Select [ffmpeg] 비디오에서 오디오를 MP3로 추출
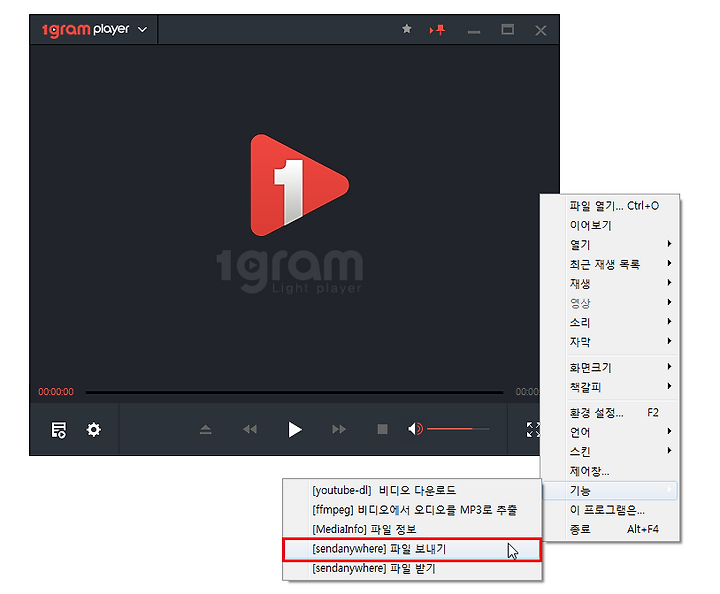 click(x=412, y=510)
